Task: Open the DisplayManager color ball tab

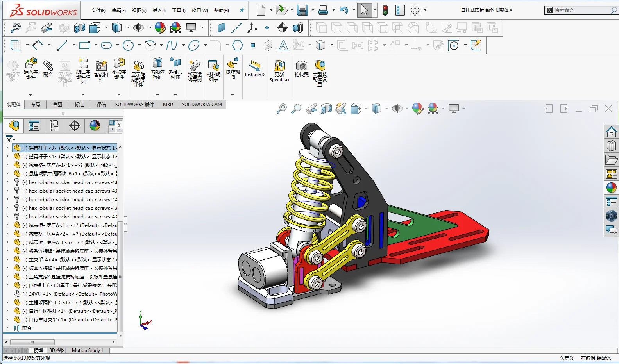Action: point(95,126)
